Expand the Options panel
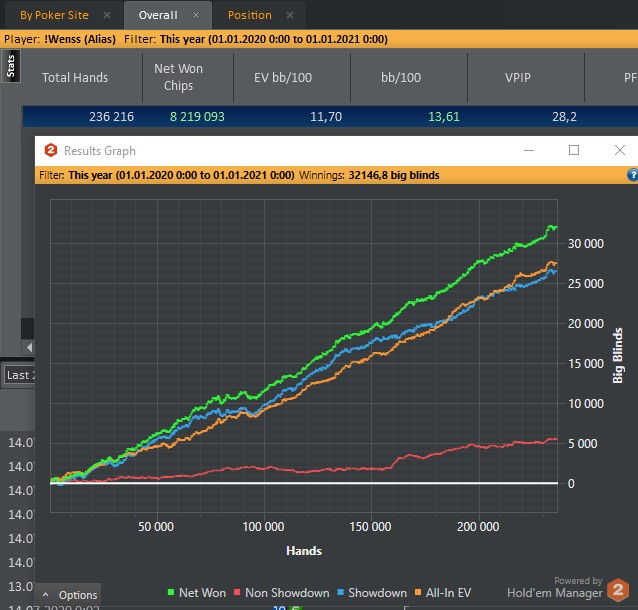The height and width of the screenshot is (610, 638). tap(69, 595)
